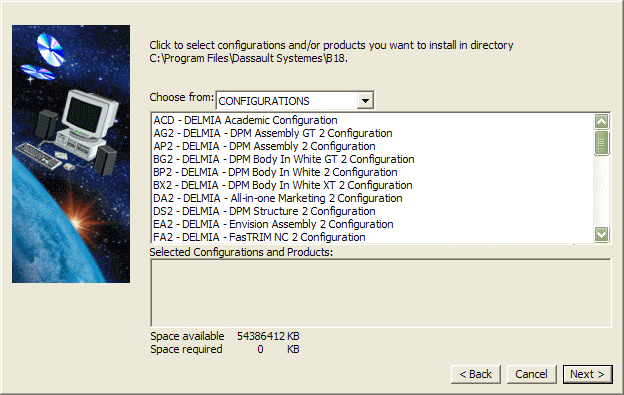
Task: Cancel the installation
Action: point(531,374)
